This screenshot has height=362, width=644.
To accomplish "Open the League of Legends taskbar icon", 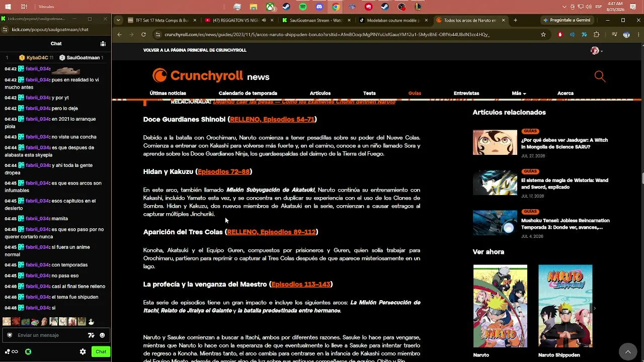I will click(418, 7).
